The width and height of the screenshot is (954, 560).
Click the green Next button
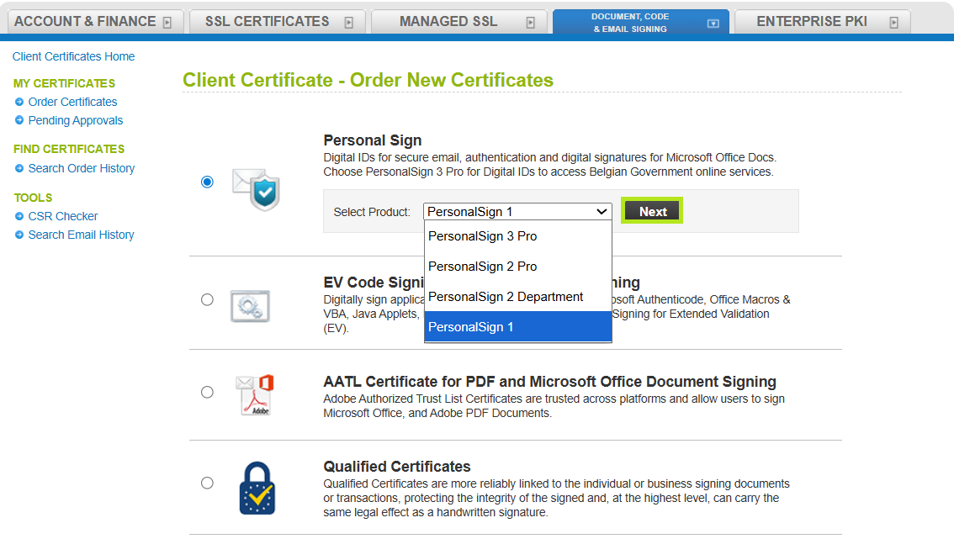(651, 211)
